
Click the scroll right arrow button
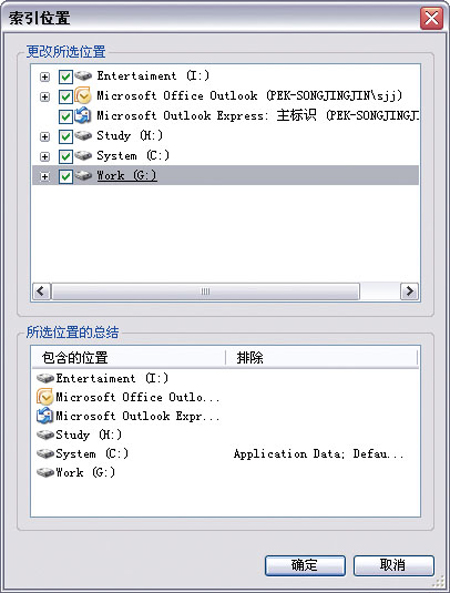pyautogui.click(x=409, y=292)
